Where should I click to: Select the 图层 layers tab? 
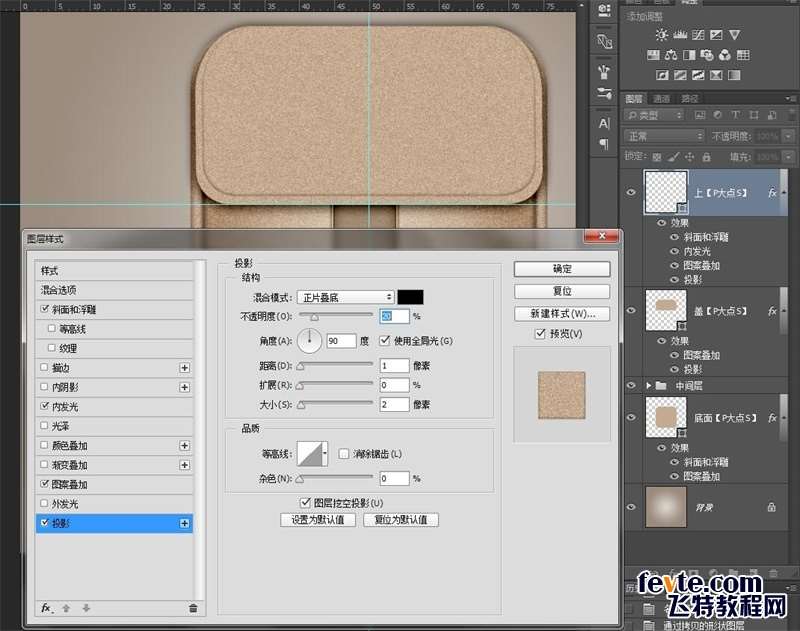coord(634,98)
